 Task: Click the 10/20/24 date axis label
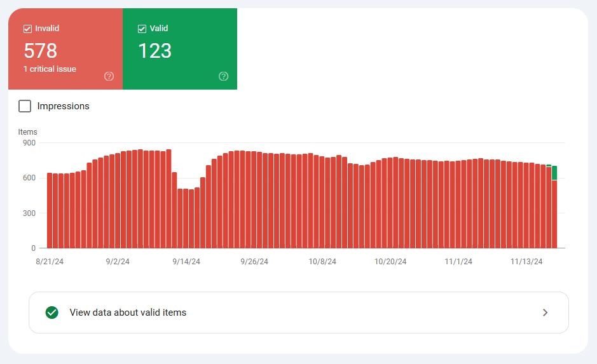[390, 261]
